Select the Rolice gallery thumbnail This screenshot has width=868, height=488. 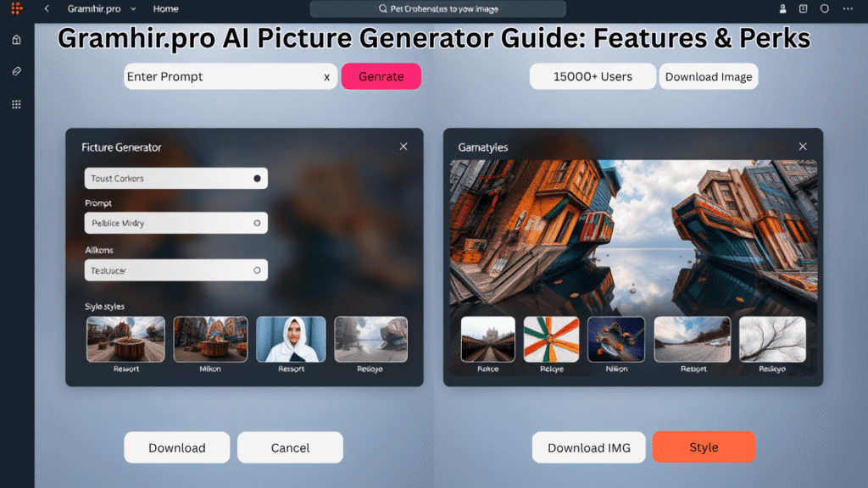[x=487, y=339]
